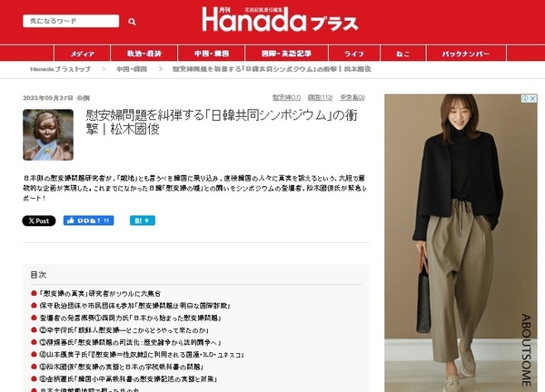Open the 中国・韓国 menu tab
The image size is (545, 392).
[212, 54]
